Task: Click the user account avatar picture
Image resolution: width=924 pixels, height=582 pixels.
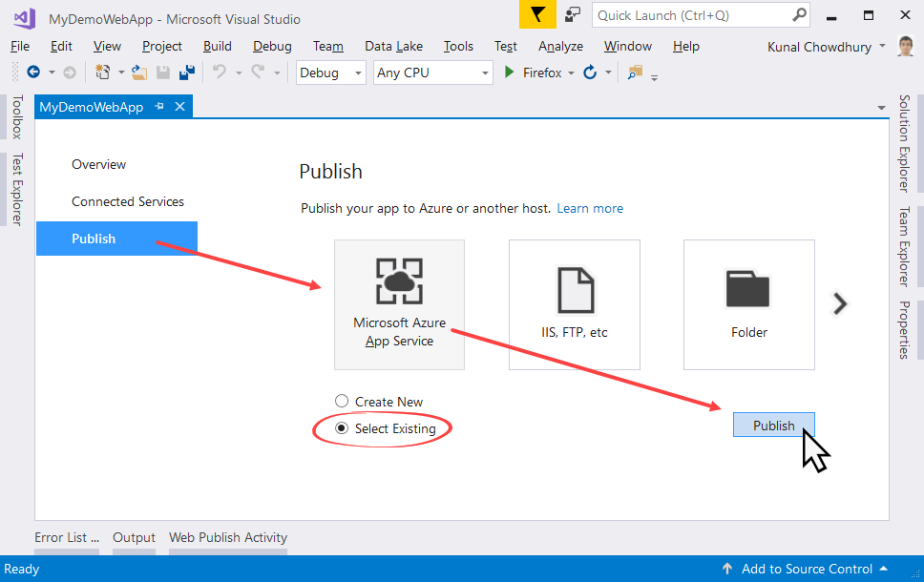Action: [x=906, y=46]
